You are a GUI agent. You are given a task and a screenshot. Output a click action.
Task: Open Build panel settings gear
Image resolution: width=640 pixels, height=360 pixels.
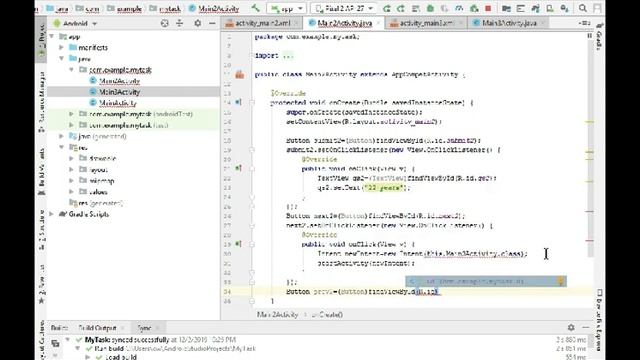point(571,327)
